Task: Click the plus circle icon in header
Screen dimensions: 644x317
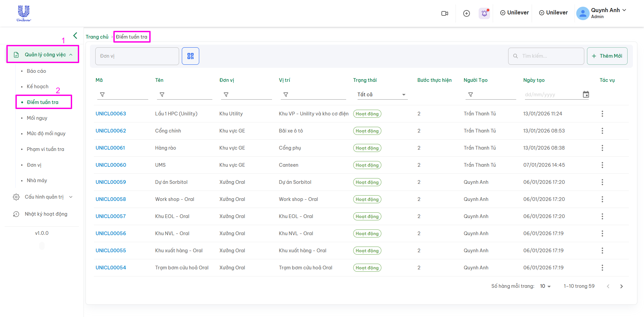Action: (466, 13)
